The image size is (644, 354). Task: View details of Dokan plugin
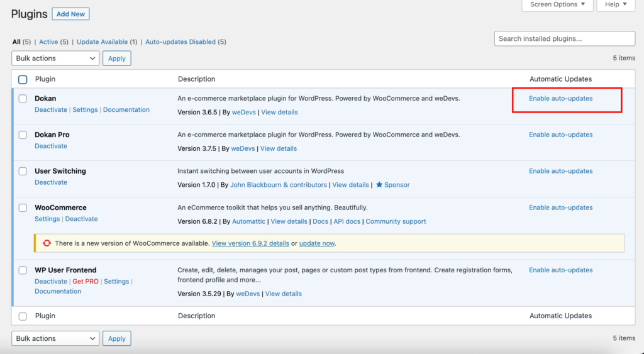pyautogui.click(x=279, y=112)
